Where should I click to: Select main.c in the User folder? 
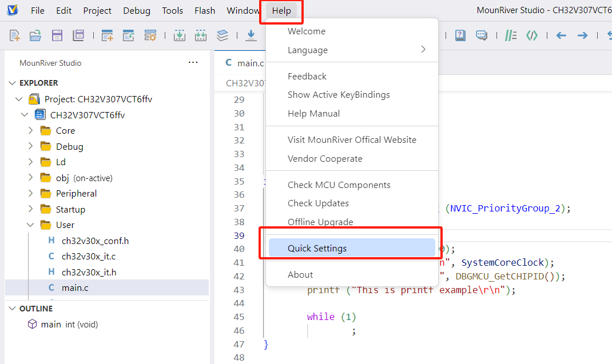[x=107, y=287]
